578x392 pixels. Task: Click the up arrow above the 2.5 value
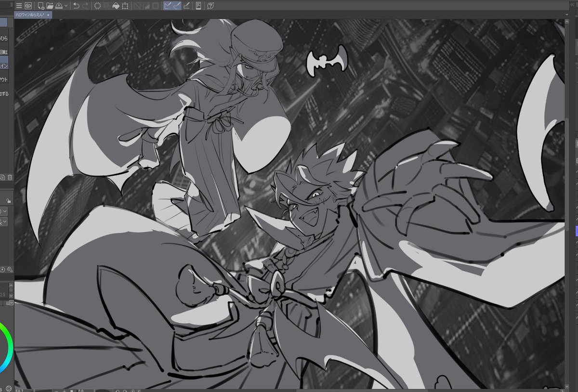coord(10,284)
